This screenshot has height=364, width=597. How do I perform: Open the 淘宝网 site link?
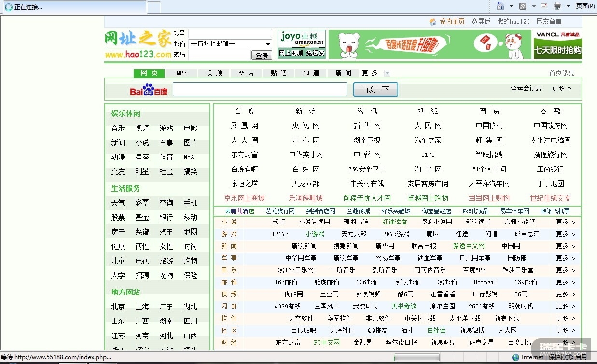[x=428, y=169]
